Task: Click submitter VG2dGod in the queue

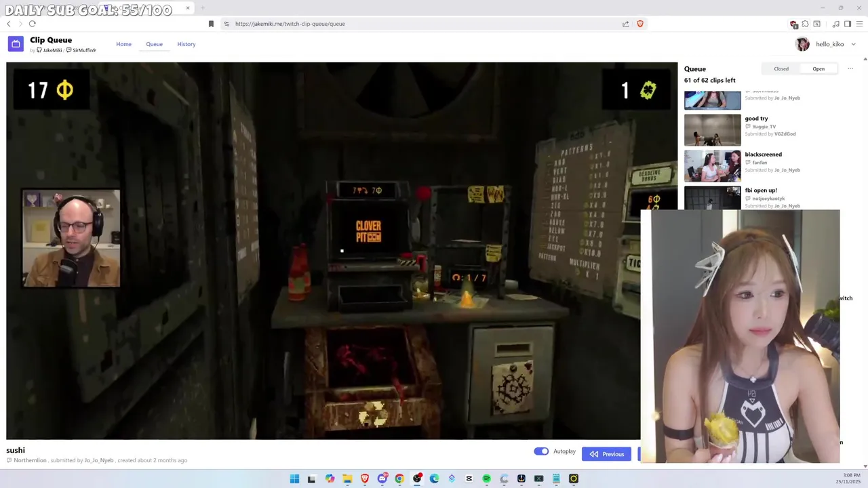Action: [x=785, y=134]
